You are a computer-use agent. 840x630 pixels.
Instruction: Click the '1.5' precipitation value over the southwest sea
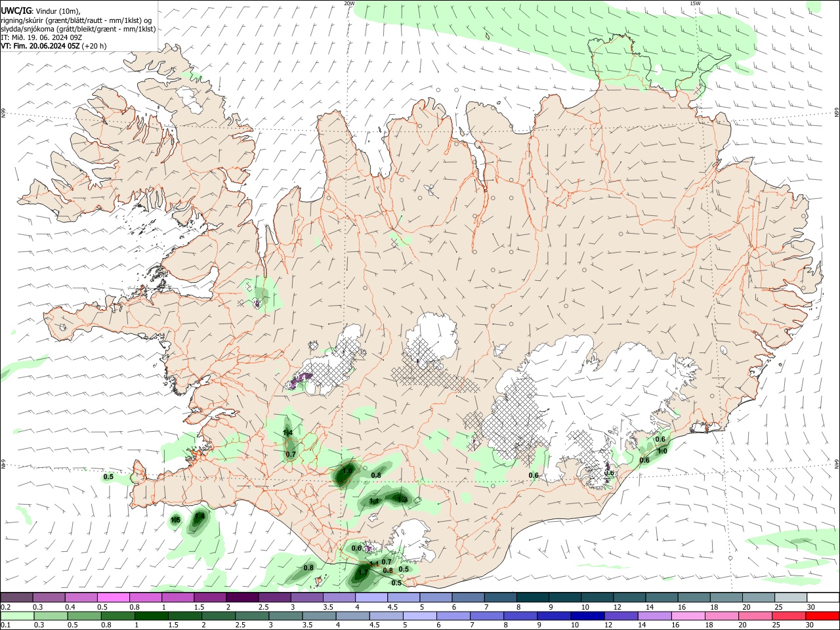pos(175,520)
